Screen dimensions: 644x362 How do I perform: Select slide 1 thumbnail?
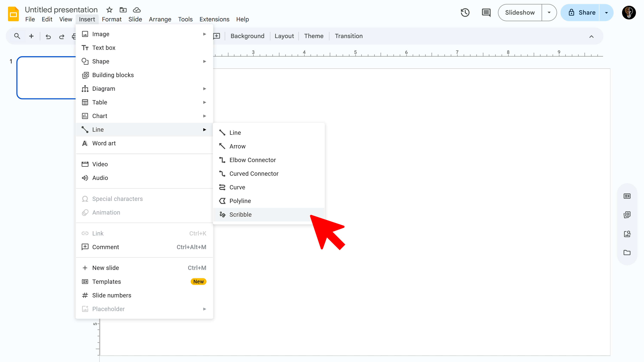(x=47, y=78)
